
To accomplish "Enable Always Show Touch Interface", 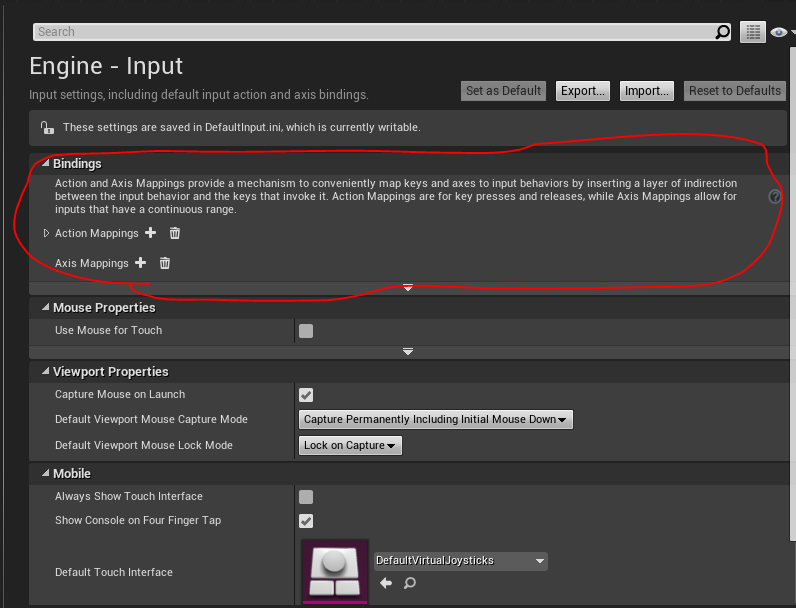I will point(306,497).
